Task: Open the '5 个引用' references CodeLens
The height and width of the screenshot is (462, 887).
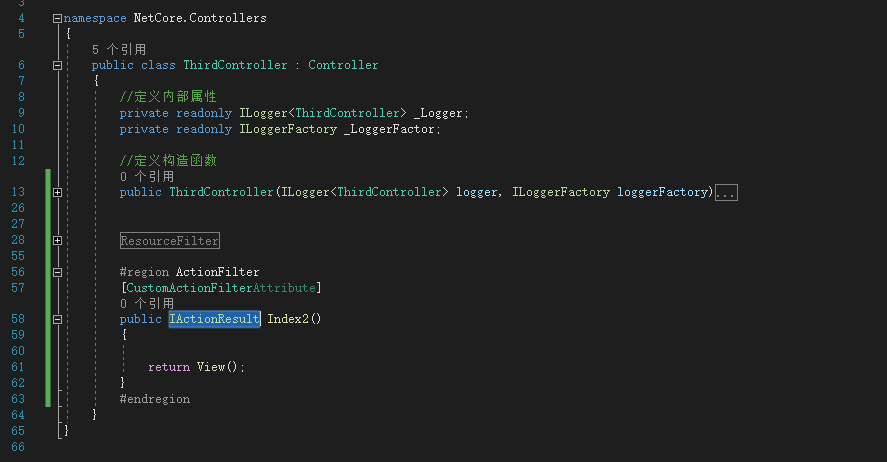Action: click(118, 49)
